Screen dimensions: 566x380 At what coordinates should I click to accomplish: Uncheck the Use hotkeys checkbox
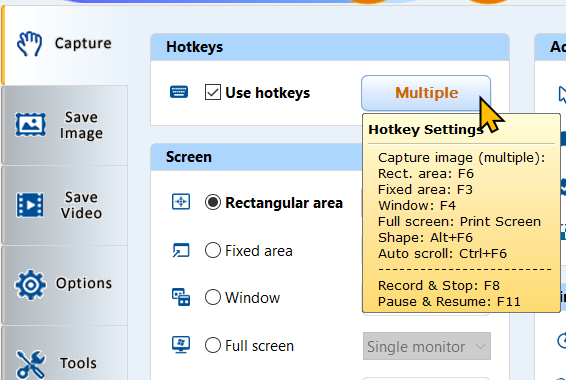click(213, 92)
